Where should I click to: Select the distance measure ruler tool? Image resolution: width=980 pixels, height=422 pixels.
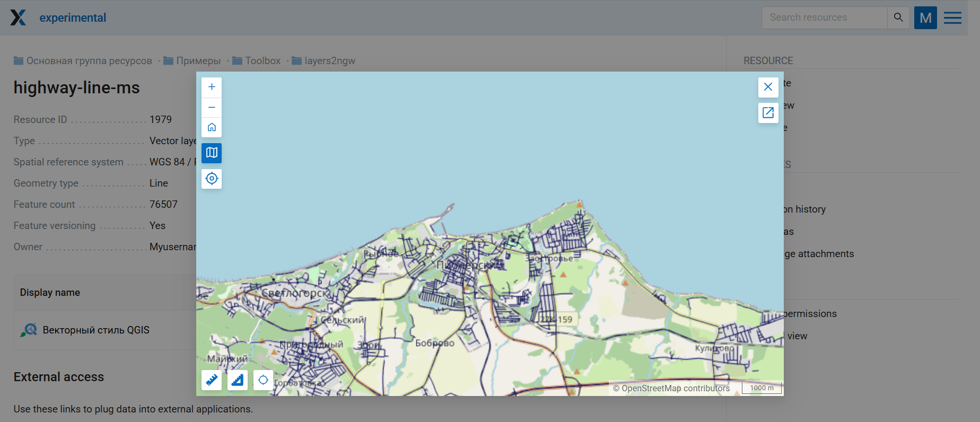pos(212,380)
